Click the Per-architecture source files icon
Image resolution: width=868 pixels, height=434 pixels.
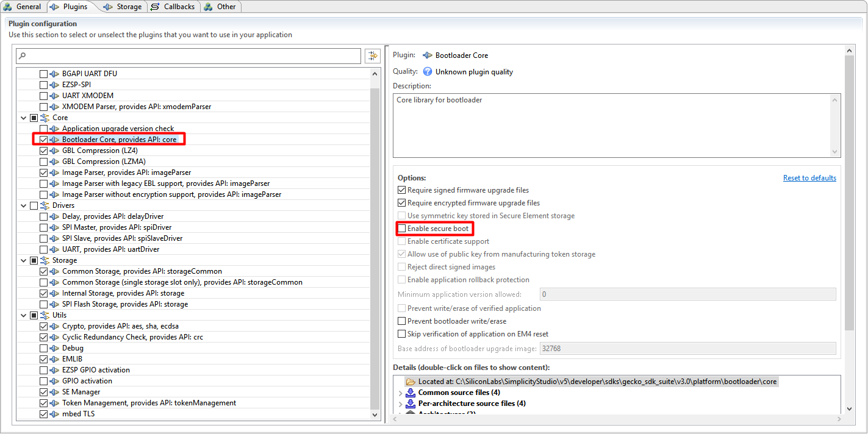411,403
